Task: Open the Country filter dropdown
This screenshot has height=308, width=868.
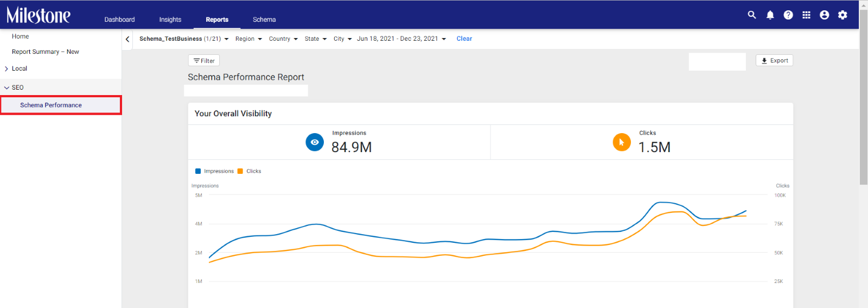Action: pyautogui.click(x=283, y=39)
